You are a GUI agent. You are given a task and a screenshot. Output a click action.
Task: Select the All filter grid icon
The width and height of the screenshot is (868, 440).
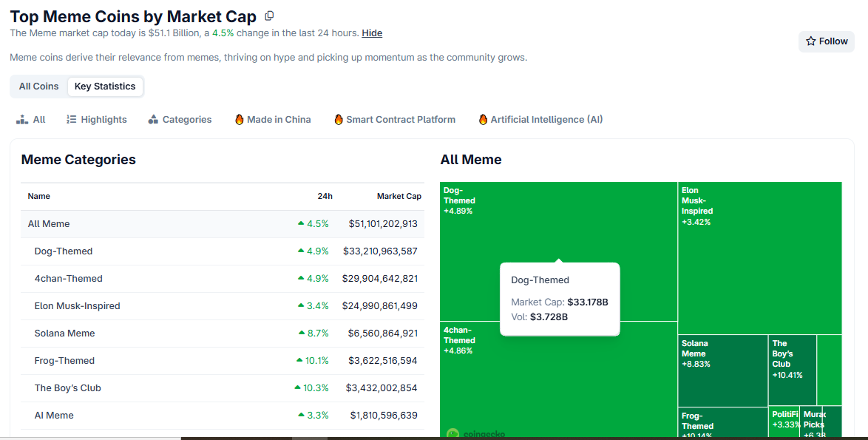23,119
